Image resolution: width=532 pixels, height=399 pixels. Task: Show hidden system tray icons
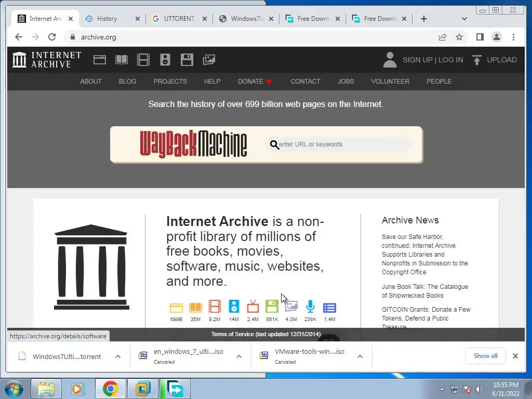click(442, 389)
